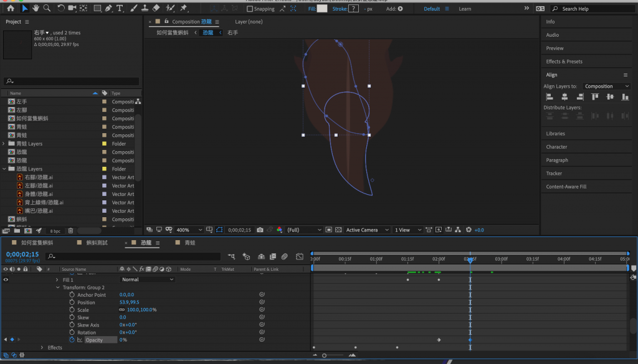Align layers to the left edge

tap(549, 97)
